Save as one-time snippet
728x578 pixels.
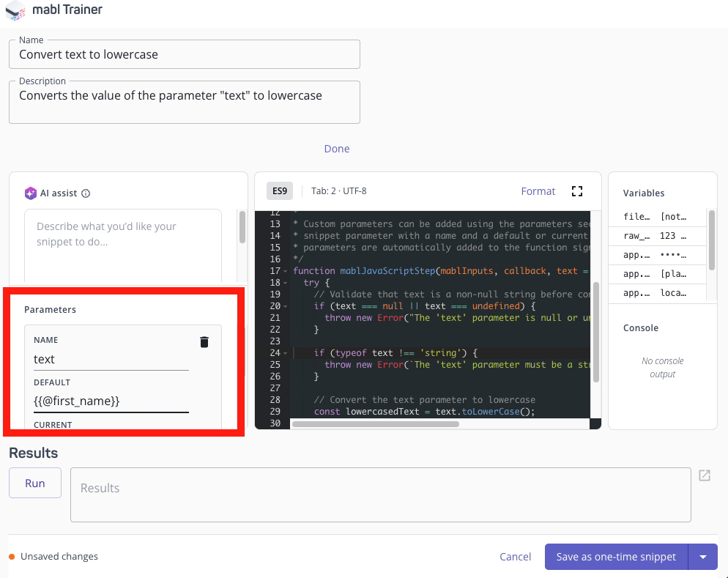pyautogui.click(x=615, y=556)
